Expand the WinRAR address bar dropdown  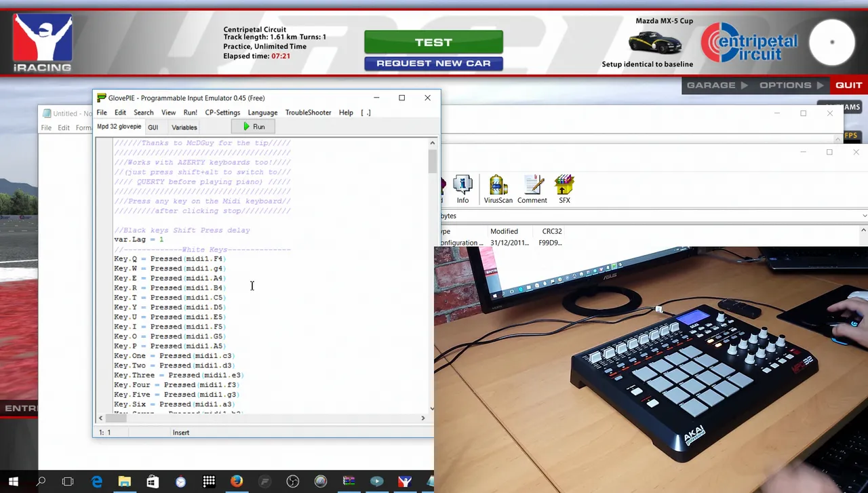coord(864,216)
